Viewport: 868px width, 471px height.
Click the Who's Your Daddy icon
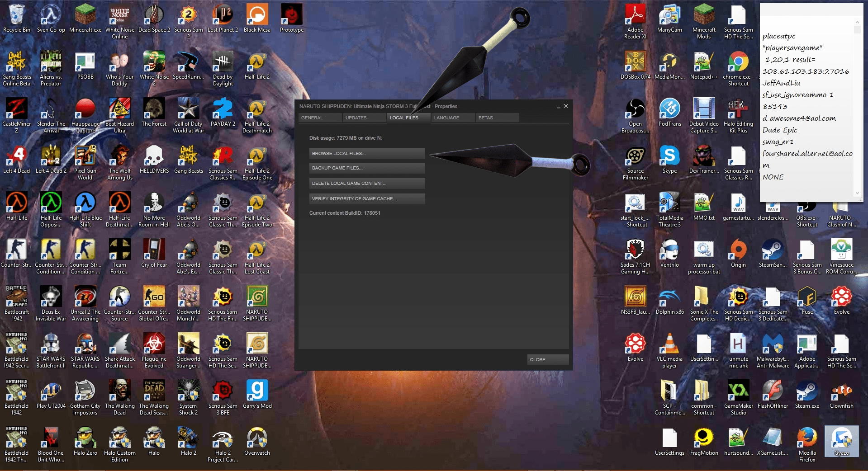120,68
